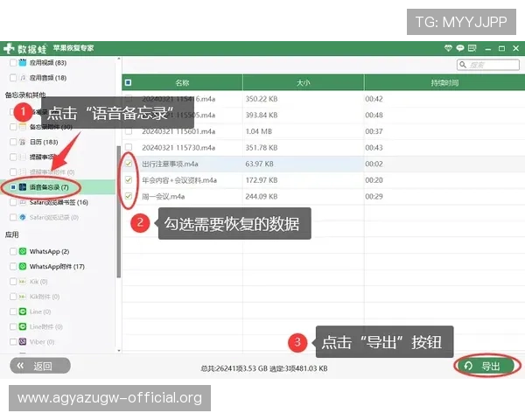
Task: Click the 00:48 duration cell
Action: click(x=374, y=115)
